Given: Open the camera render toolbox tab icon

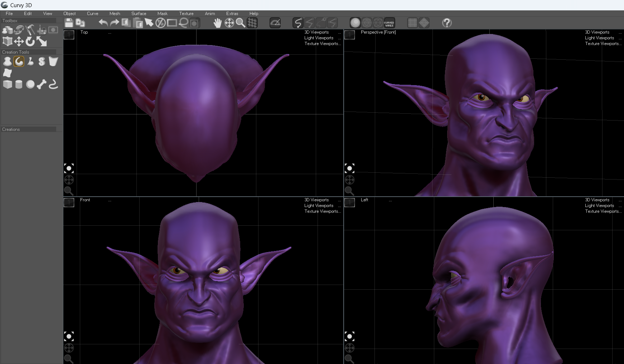Looking at the screenshot, I should (53, 30).
